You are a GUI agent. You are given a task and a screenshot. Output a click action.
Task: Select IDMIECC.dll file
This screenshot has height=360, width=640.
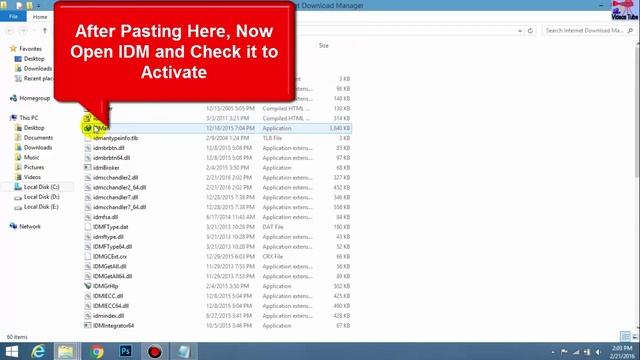click(108, 296)
